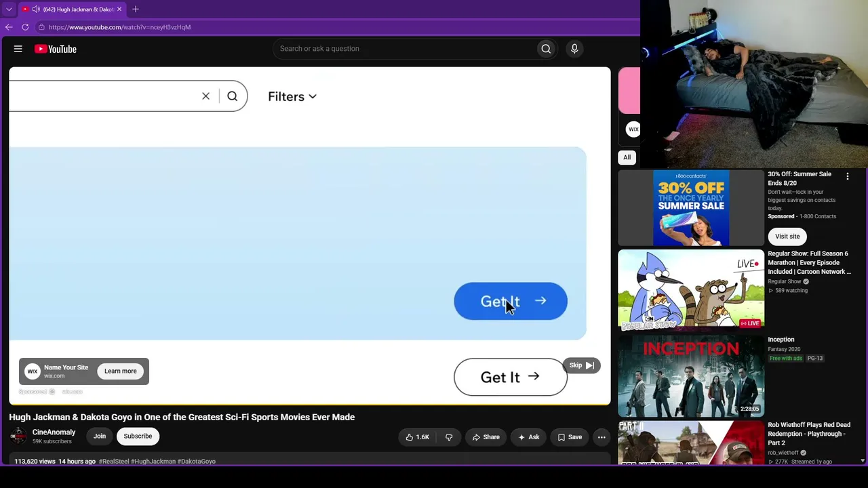Like the video with 1.6K likes
The width and height of the screenshot is (868, 488).
[x=417, y=437]
